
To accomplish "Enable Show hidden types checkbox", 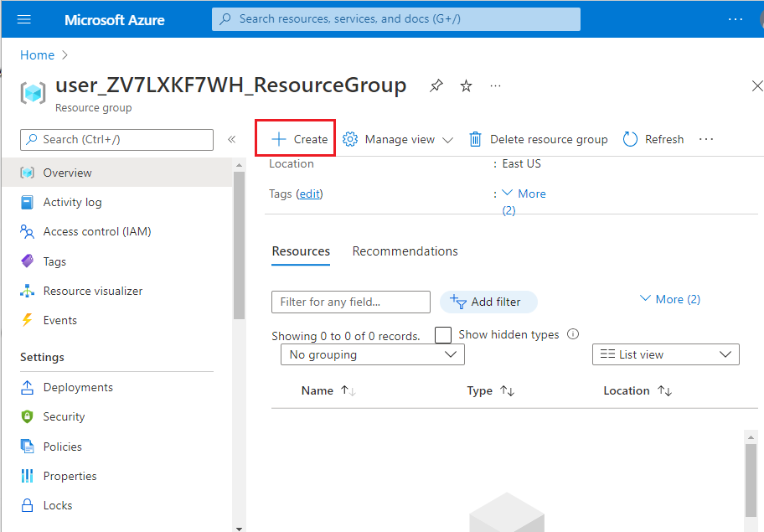I will pos(443,335).
